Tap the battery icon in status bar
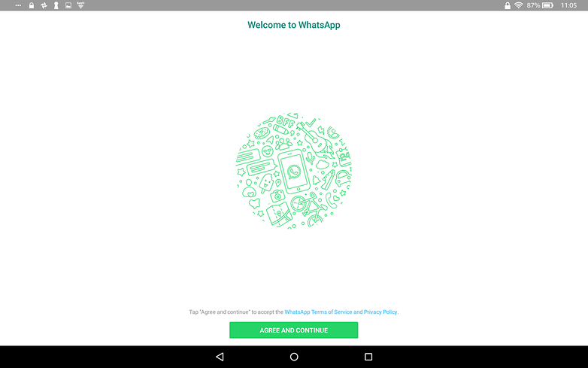This screenshot has width=588, height=368. [x=547, y=5]
